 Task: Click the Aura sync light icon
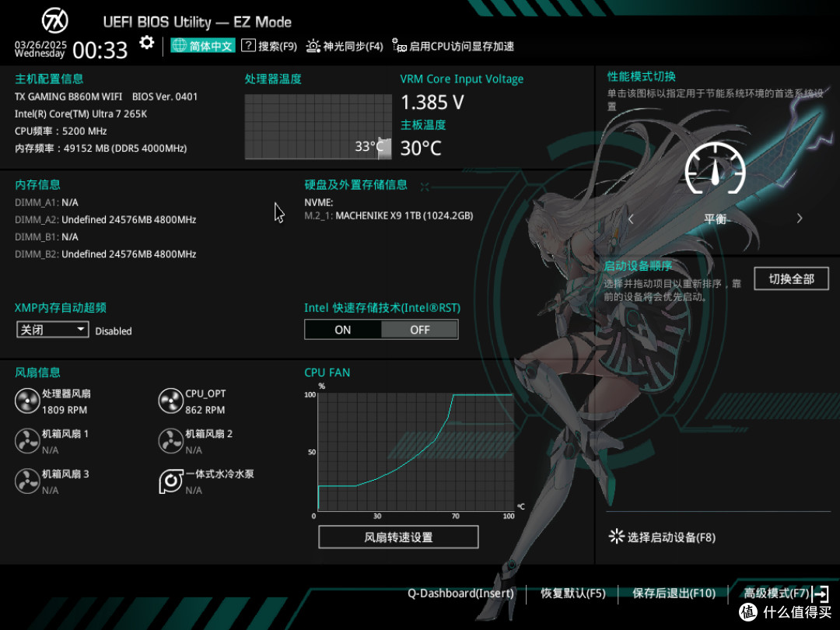coord(313,46)
